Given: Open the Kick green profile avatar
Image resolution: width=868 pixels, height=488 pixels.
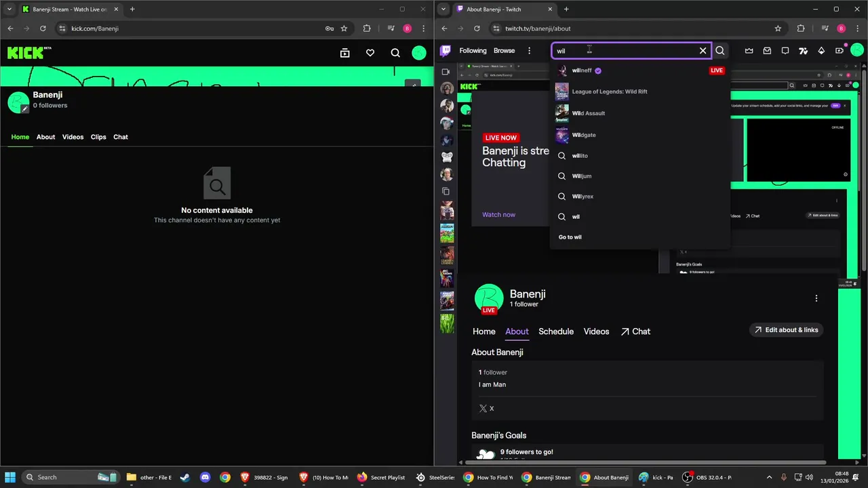Looking at the screenshot, I should pyautogui.click(x=419, y=53).
